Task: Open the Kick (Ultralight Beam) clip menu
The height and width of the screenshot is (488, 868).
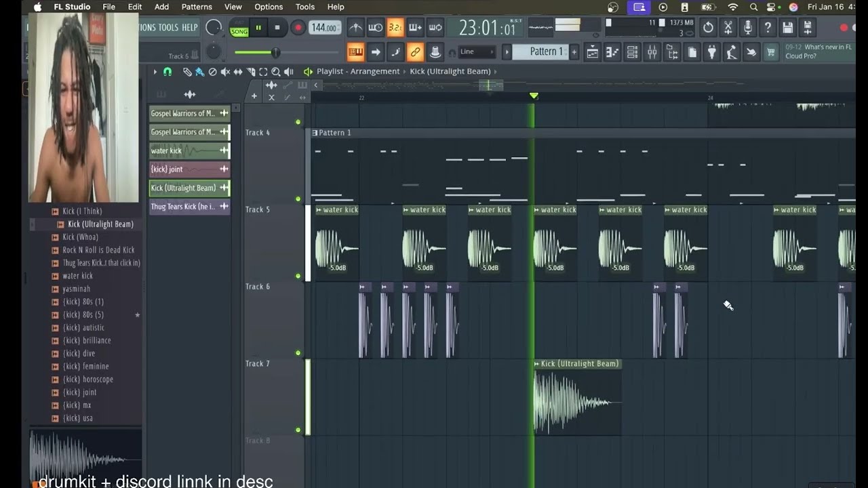Action: [536, 364]
